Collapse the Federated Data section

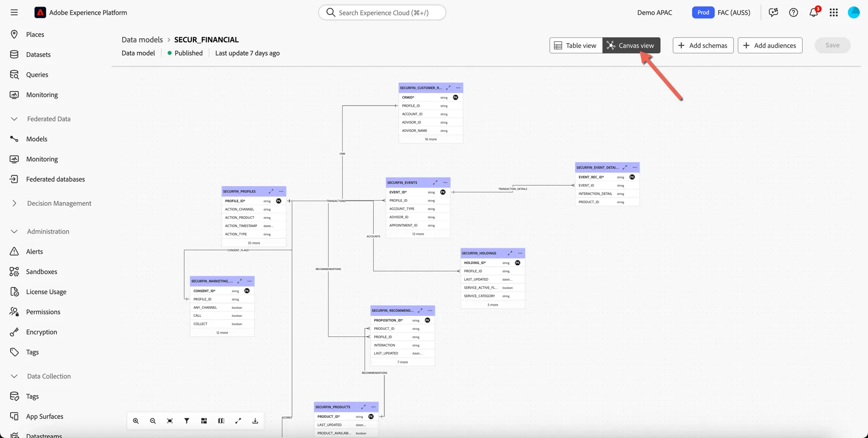point(14,119)
